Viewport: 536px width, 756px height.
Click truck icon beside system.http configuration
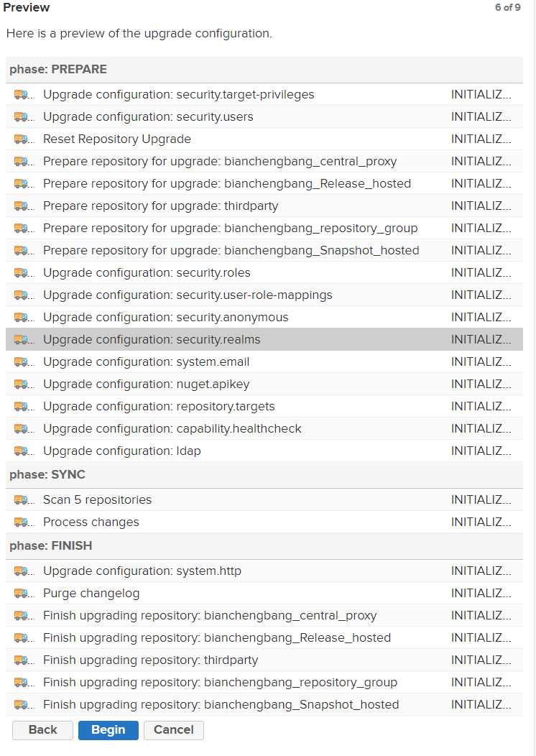pyautogui.click(x=22, y=571)
